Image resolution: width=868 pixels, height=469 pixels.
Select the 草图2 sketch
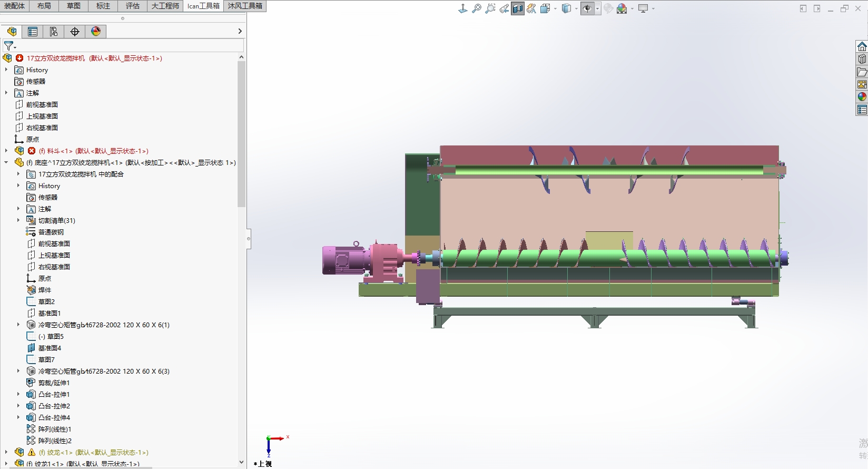46,301
